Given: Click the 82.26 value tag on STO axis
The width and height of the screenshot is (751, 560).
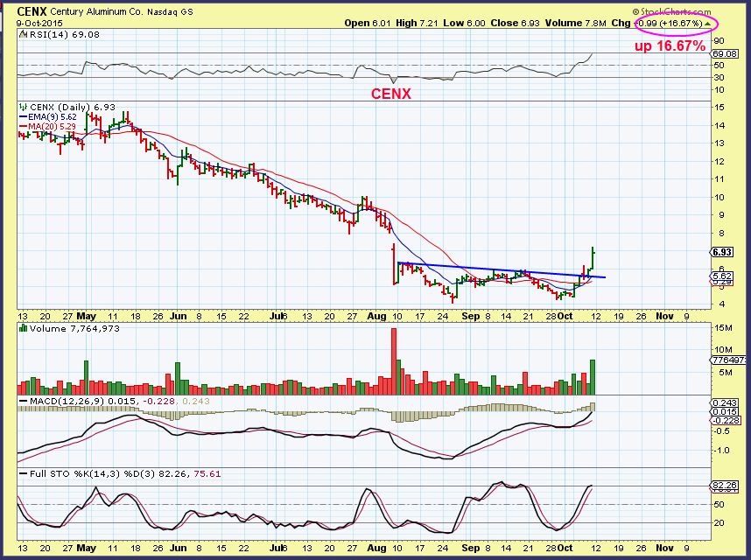Looking at the screenshot, I should [725, 486].
